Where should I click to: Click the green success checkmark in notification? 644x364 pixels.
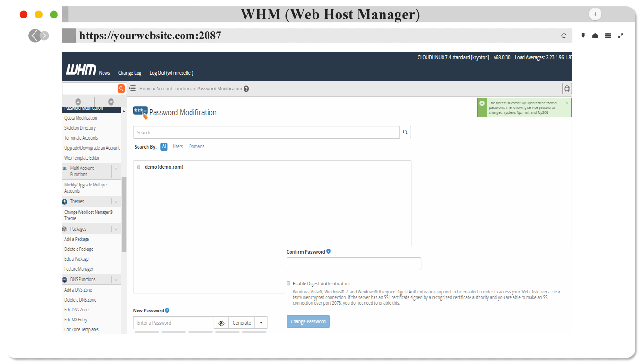[x=482, y=103]
